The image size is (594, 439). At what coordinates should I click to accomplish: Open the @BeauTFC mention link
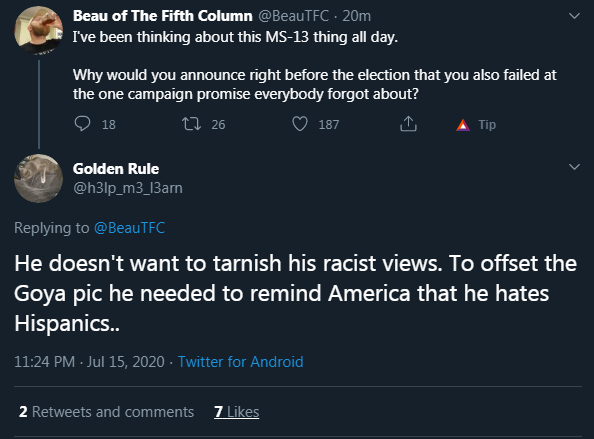point(129,228)
